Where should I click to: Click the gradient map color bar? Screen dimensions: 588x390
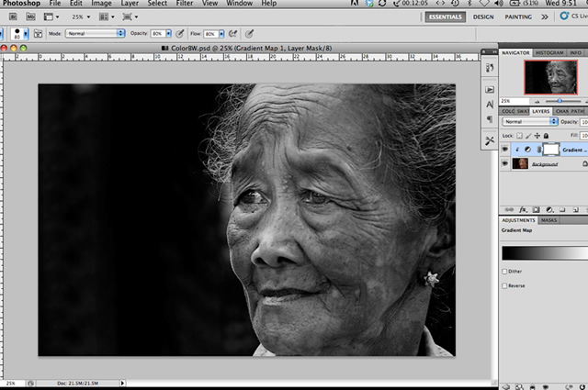coord(543,253)
